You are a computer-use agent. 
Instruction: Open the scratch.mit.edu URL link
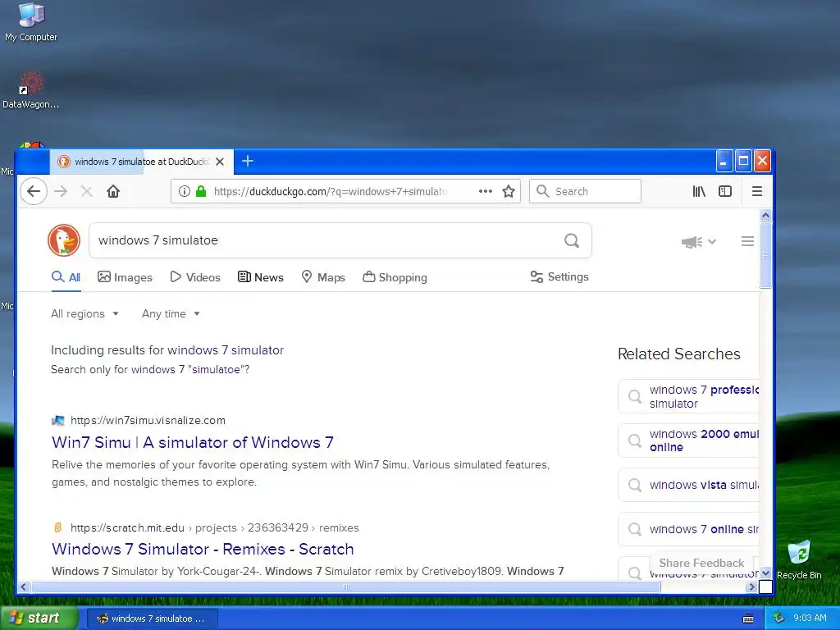[214, 528]
